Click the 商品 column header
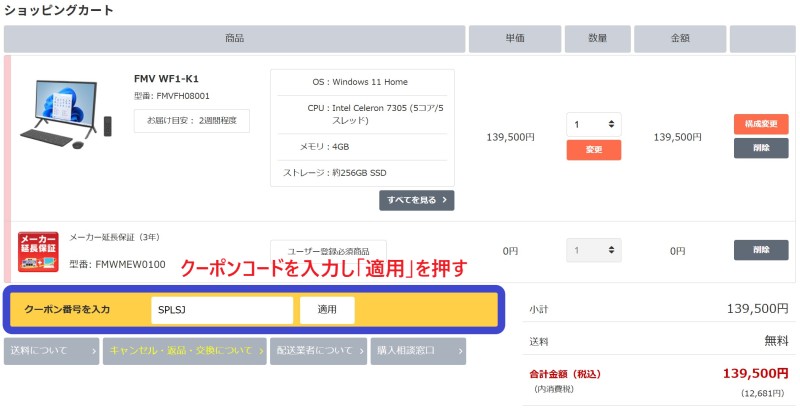This screenshot has width=800, height=410. (x=235, y=39)
